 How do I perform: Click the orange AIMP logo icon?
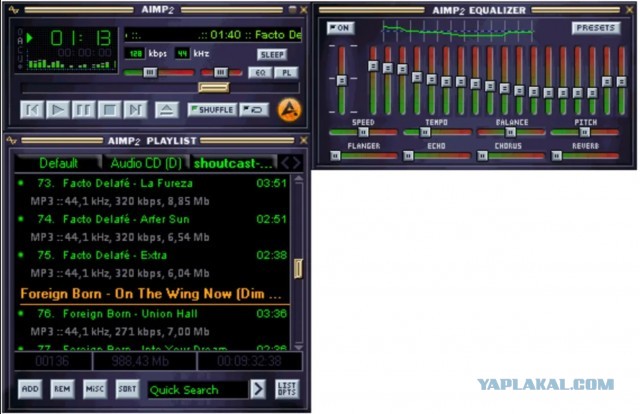[289, 110]
